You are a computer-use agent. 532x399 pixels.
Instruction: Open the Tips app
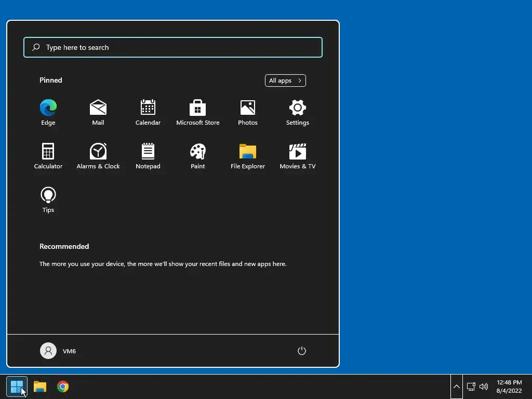point(48,200)
